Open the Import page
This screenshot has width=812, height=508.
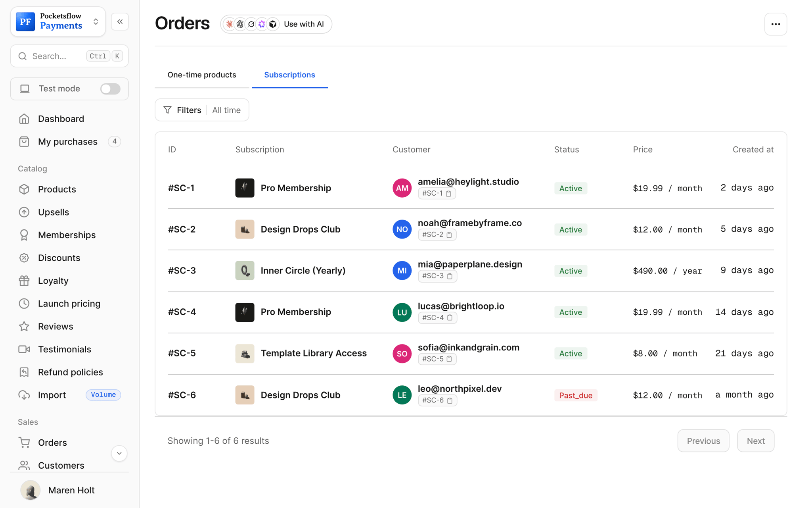(x=52, y=395)
